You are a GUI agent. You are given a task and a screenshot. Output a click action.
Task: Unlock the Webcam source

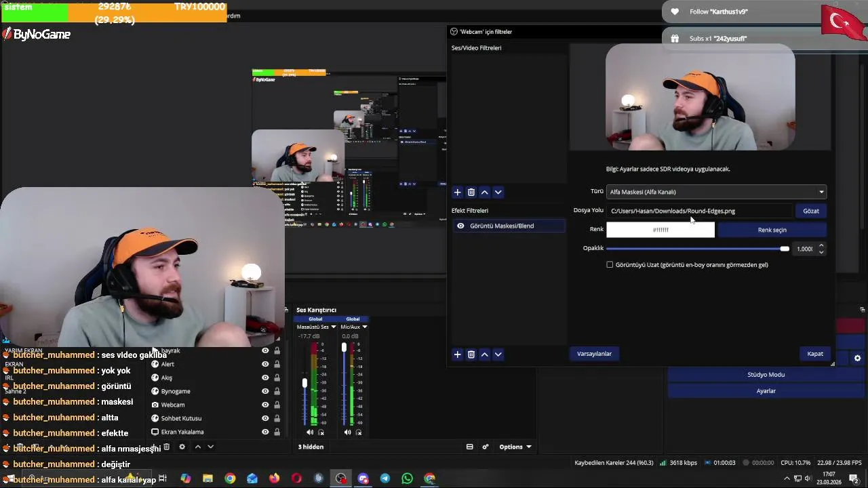[277, 405]
